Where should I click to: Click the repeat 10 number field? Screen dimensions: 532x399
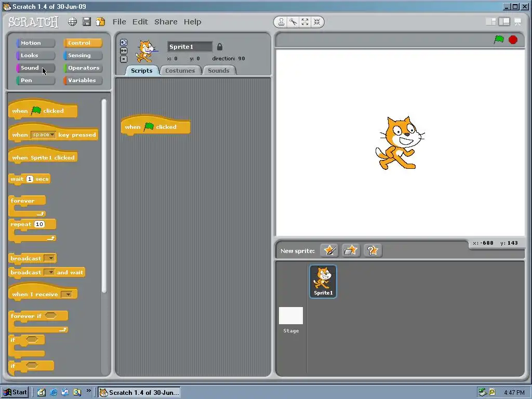(x=39, y=224)
